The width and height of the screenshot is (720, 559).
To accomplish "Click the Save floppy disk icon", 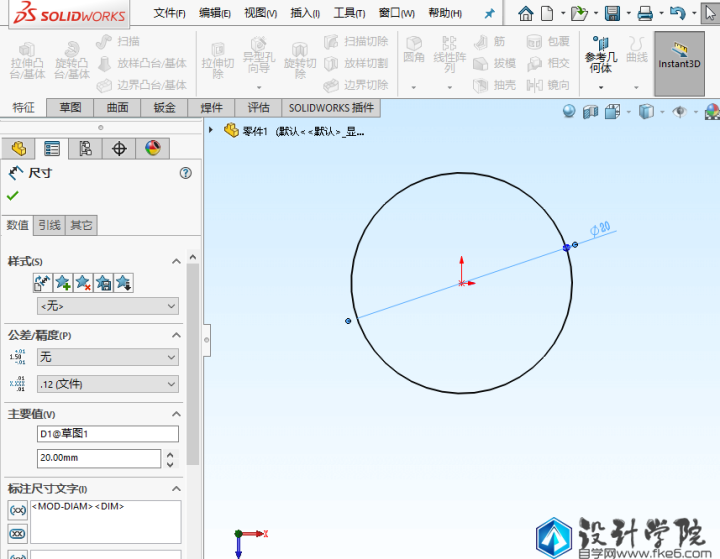I will pyautogui.click(x=612, y=14).
